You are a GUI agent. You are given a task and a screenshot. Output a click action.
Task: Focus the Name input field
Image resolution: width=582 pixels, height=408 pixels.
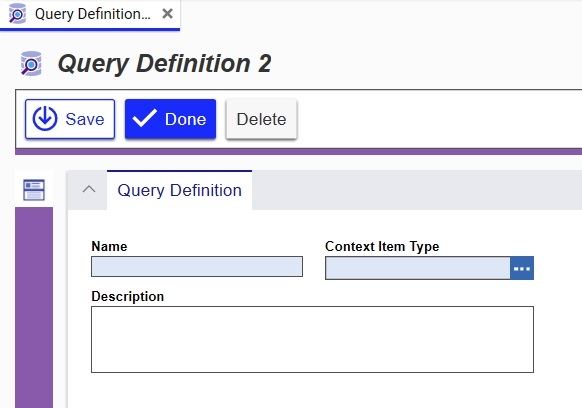click(x=197, y=267)
